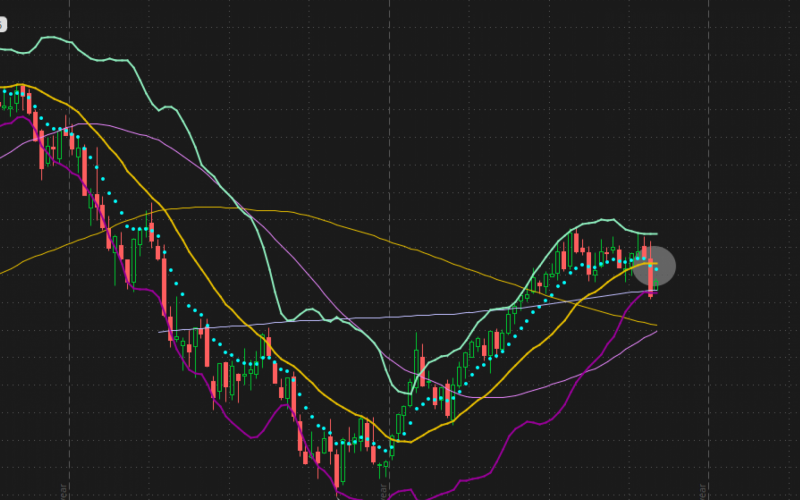Click the right end of the mint green band
The image size is (800, 500).
click(656, 234)
